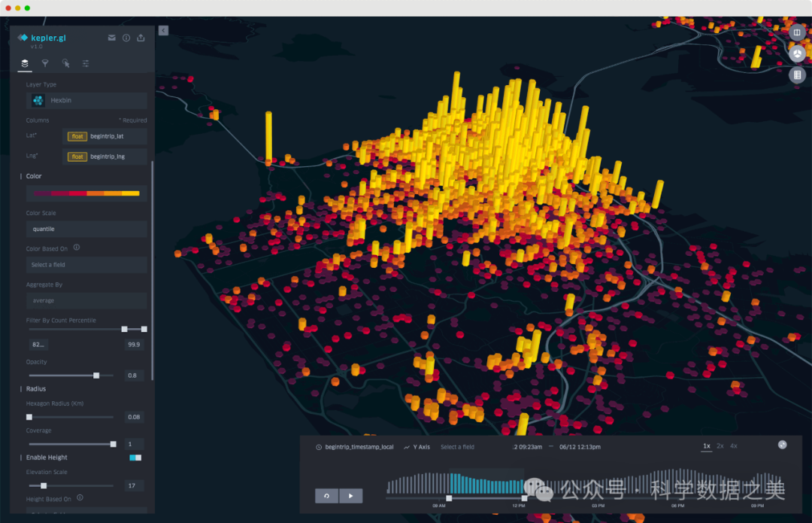The height and width of the screenshot is (523, 812).
Task: Set playback speed to 2x
Action: pyautogui.click(x=720, y=446)
